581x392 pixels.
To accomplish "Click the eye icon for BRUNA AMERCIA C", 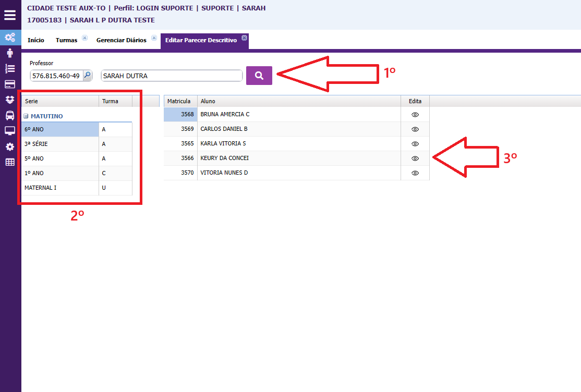I will (415, 114).
